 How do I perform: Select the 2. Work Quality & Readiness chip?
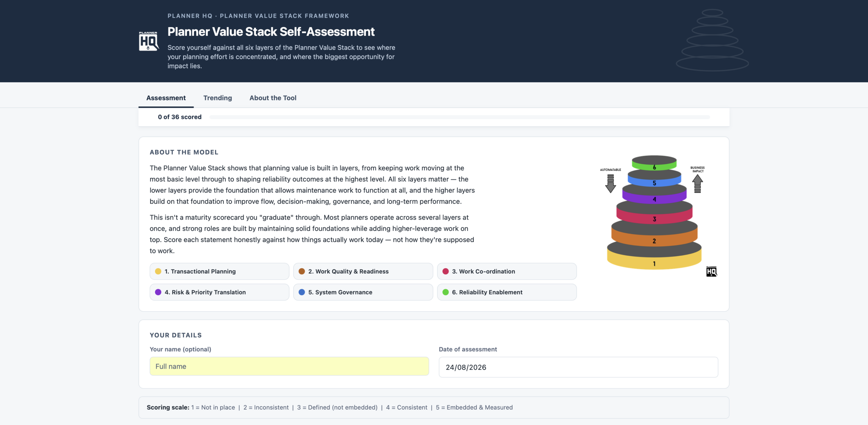(x=363, y=271)
